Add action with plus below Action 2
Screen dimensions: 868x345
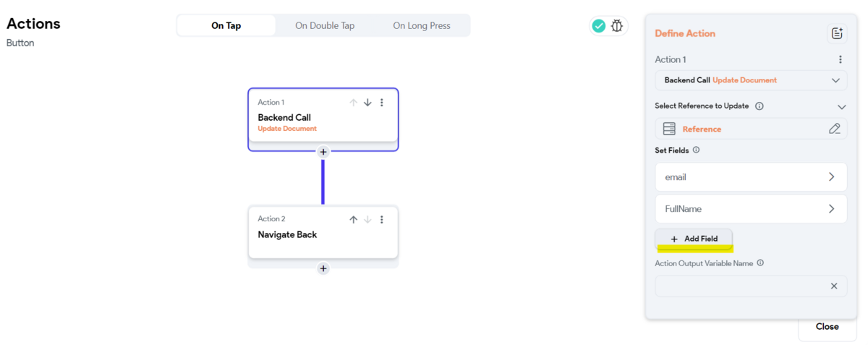pyautogui.click(x=323, y=268)
